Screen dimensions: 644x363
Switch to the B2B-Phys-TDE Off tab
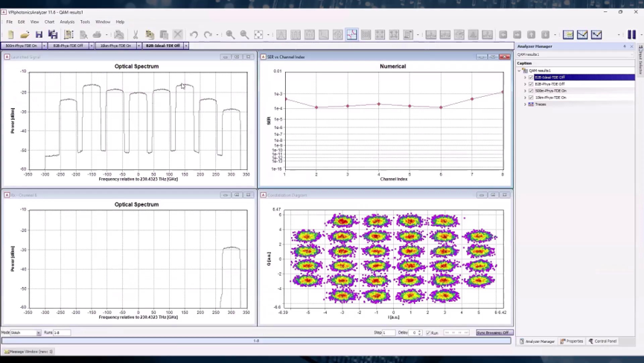coord(68,45)
